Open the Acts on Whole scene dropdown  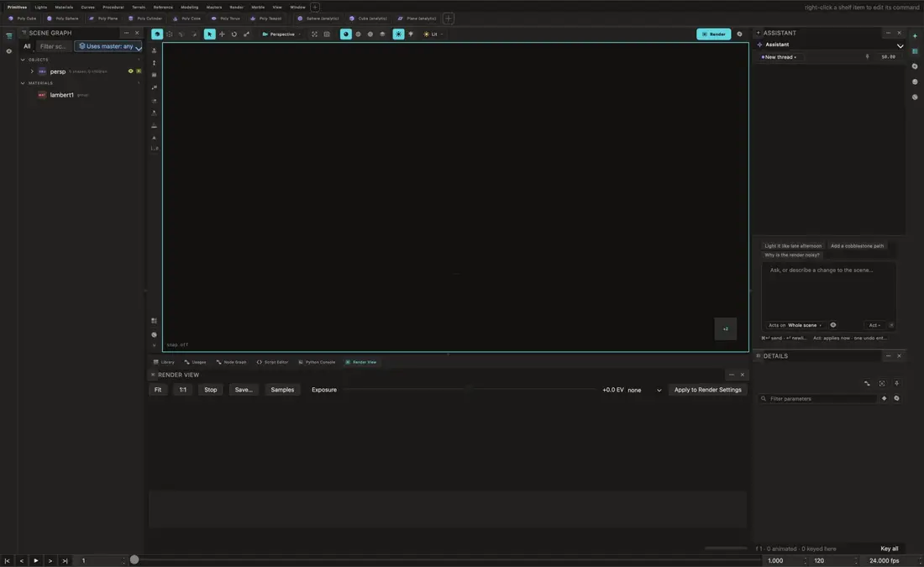pos(795,325)
